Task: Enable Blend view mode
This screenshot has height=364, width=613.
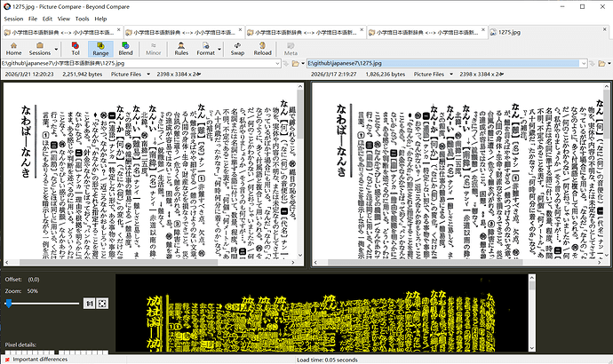Action: (125, 49)
